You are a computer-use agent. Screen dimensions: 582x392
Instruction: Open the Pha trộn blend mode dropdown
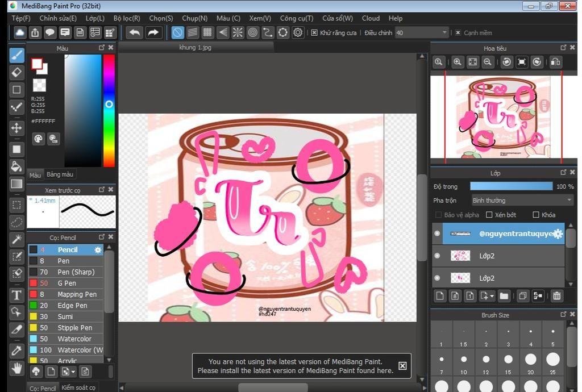click(522, 201)
